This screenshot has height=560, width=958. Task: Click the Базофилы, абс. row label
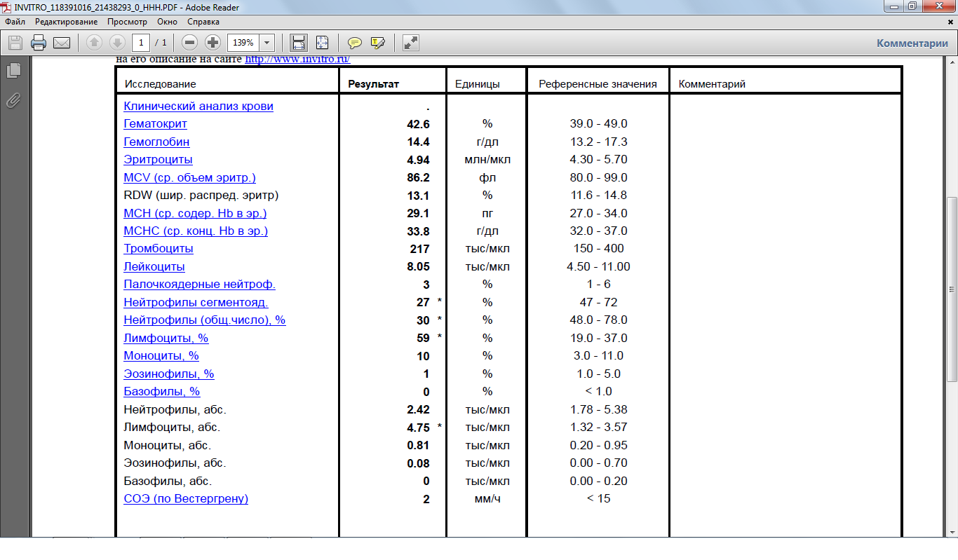point(168,482)
